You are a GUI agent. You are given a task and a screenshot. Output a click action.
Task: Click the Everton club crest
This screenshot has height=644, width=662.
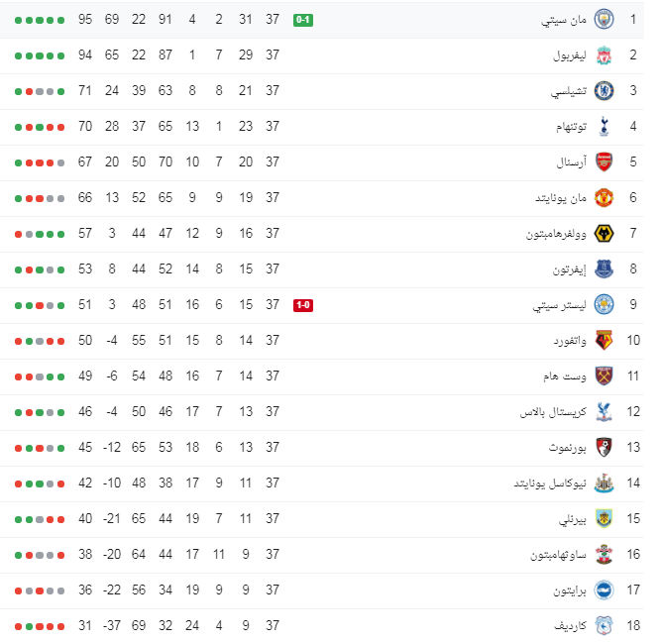(604, 269)
